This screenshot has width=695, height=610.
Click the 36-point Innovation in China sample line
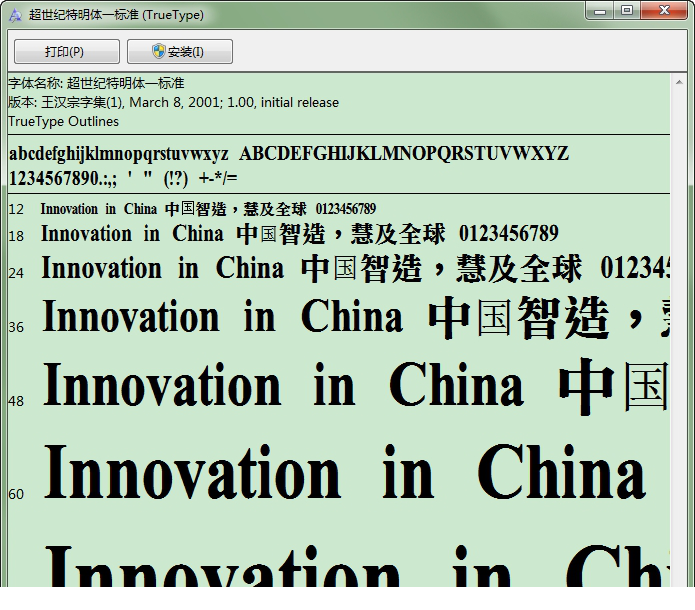(x=355, y=317)
